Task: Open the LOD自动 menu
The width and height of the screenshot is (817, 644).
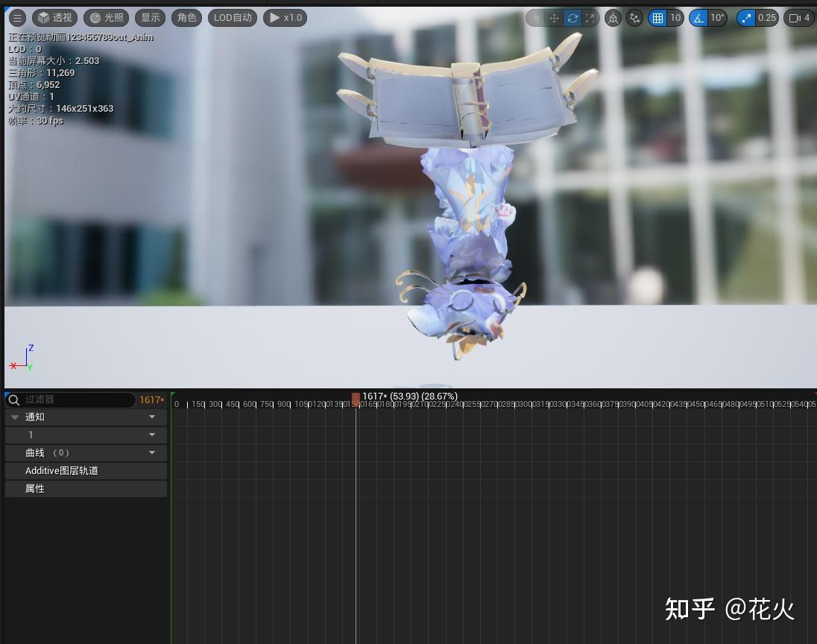Action: [x=233, y=18]
